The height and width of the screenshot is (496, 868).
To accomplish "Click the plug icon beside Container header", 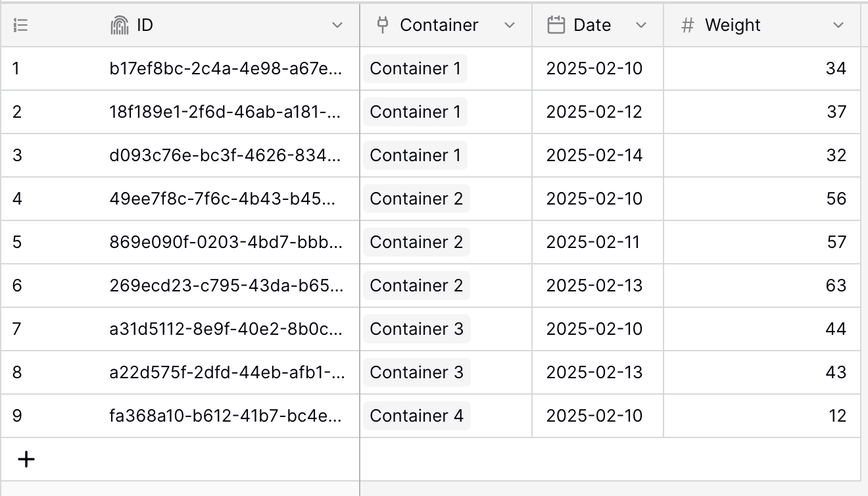I will click(382, 25).
